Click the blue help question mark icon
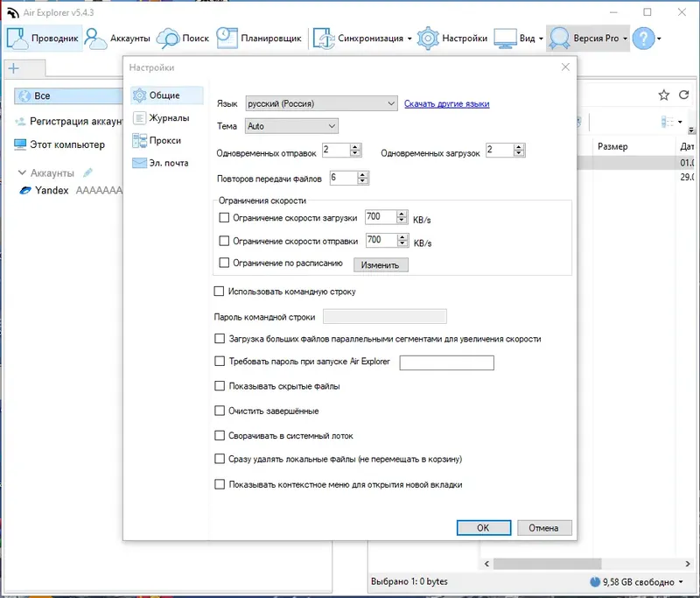The height and width of the screenshot is (598, 700). click(643, 39)
